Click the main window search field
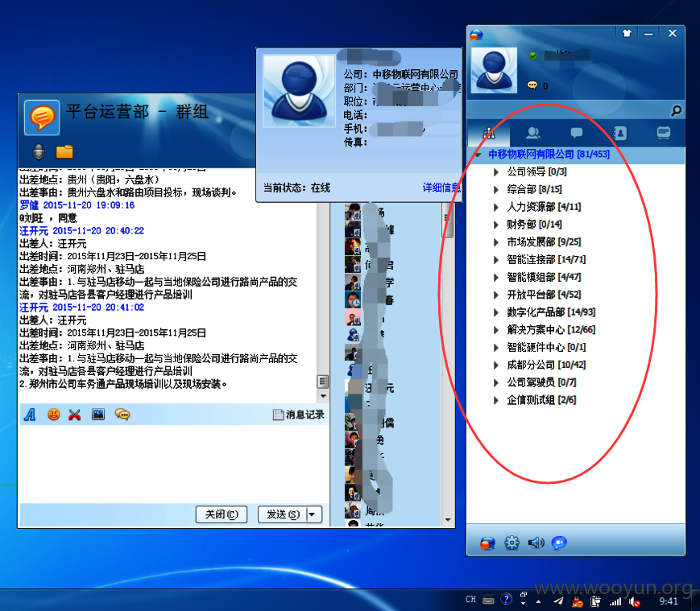The height and width of the screenshot is (611, 700). [569, 110]
